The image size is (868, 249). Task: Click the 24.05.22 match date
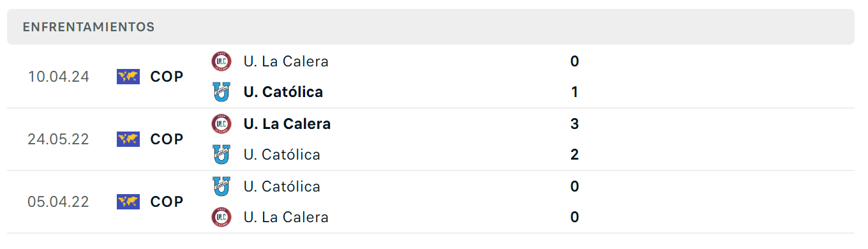tap(58, 139)
